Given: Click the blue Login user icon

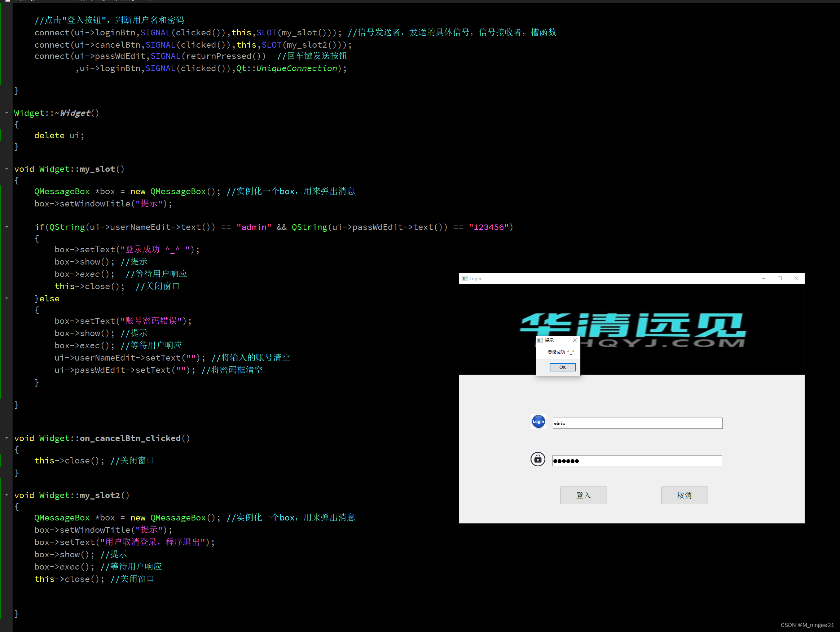Looking at the screenshot, I should pyautogui.click(x=538, y=421).
